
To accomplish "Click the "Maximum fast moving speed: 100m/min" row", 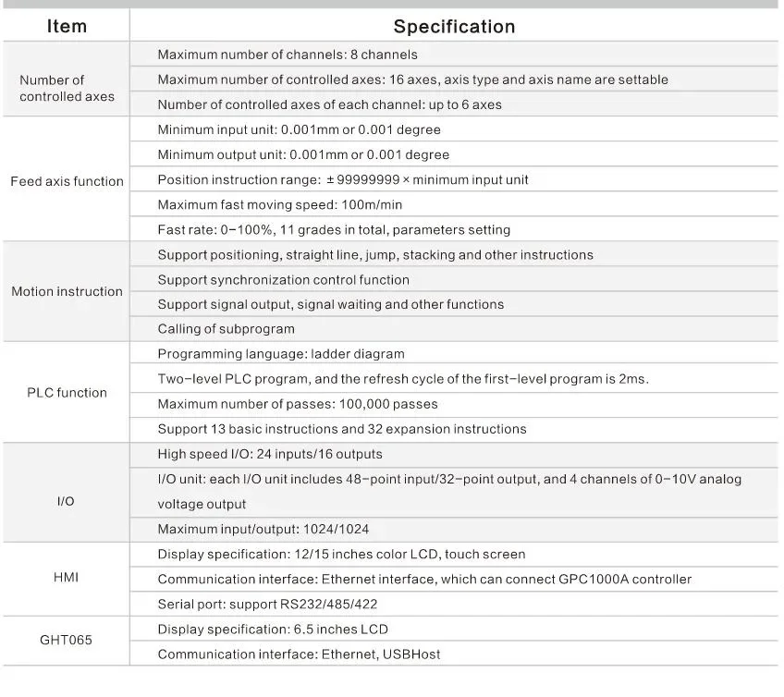I will point(279,204).
